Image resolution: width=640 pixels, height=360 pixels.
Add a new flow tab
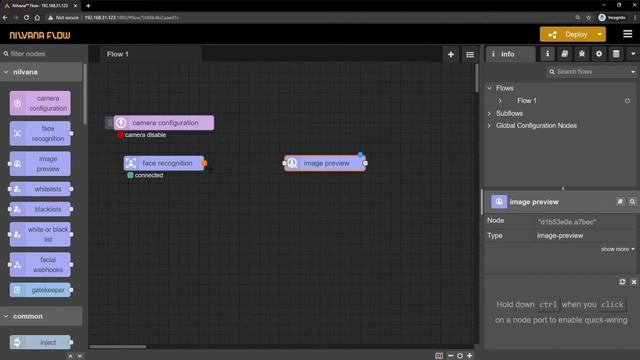[x=451, y=54]
